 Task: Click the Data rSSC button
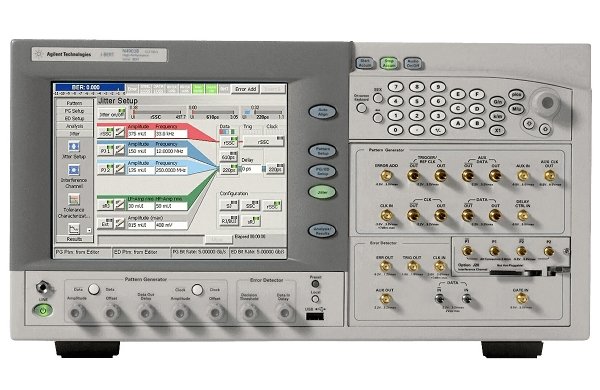(x=229, y=142)
